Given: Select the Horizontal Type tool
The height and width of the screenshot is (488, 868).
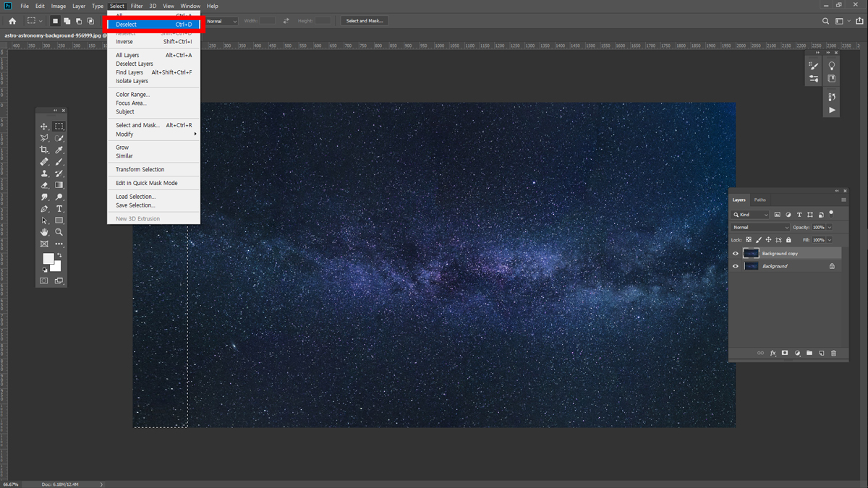Looking at the screenshot, I should [59, 209].
